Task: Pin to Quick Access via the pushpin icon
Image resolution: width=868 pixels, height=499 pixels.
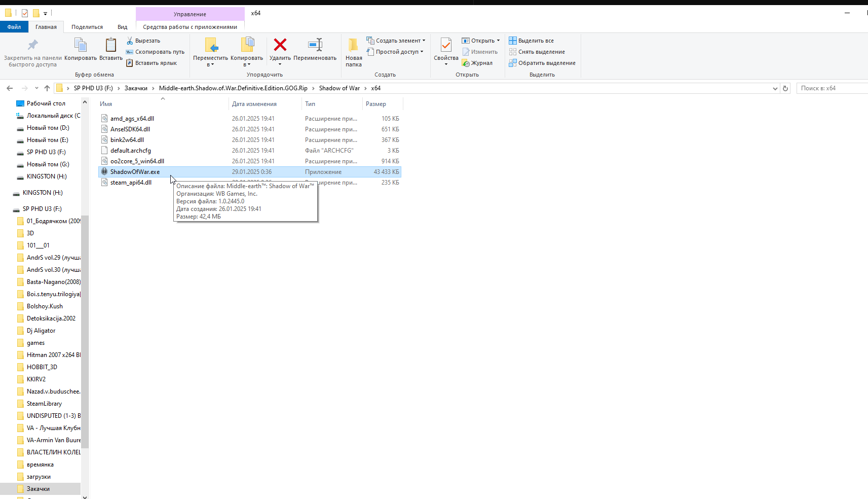Action: click(x=32, y=45)
